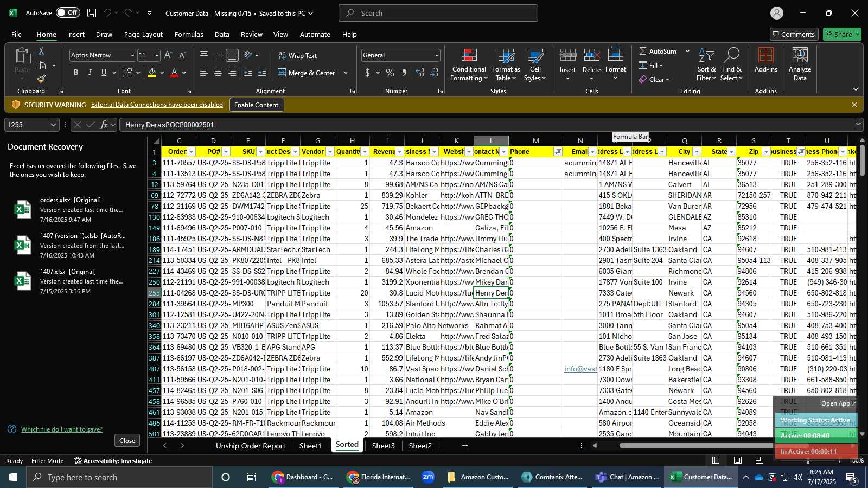
Task: Increase font size icon
Action: [x=168, y=55]
